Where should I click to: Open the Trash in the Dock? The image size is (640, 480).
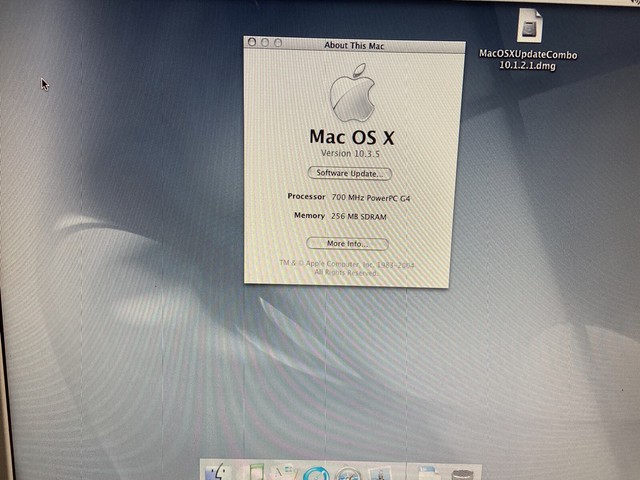tap(462, 475)
